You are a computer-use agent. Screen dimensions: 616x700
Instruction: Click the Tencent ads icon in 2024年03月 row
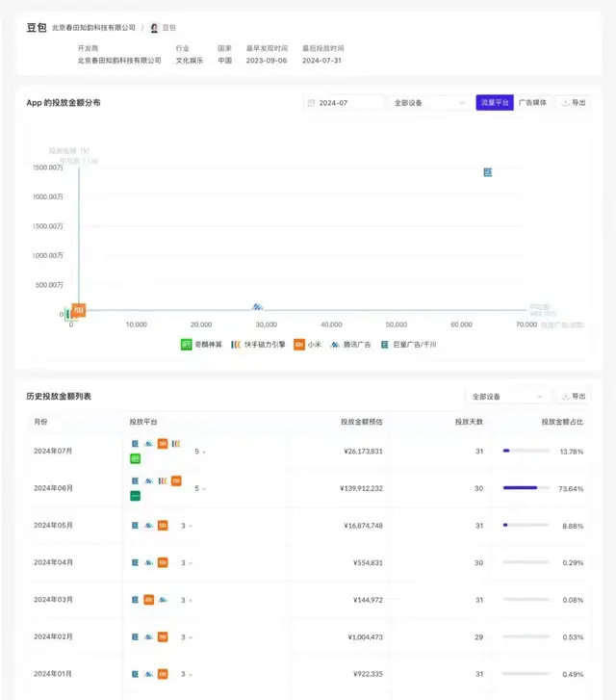click(x=163, y=600)
